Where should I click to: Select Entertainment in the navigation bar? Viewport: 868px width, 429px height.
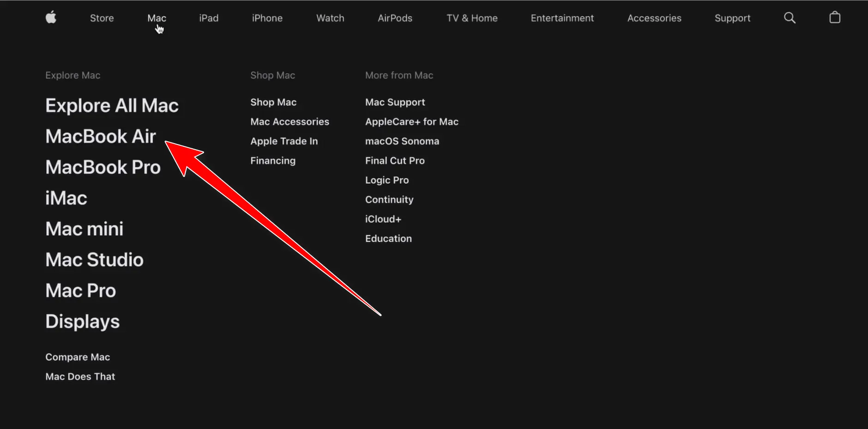click(562, 18)
